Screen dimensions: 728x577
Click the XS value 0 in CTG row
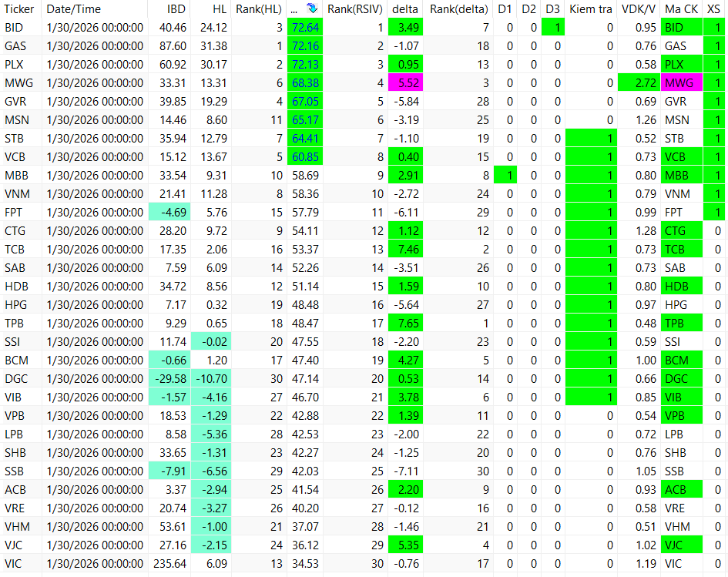[x=718, y=231]
